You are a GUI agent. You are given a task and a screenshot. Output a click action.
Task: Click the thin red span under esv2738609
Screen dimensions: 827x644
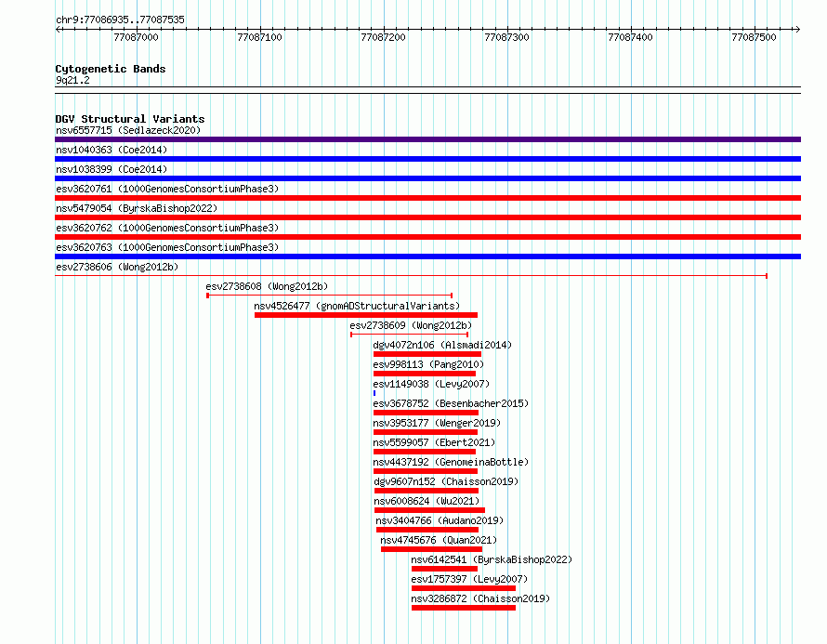(409, 335)
